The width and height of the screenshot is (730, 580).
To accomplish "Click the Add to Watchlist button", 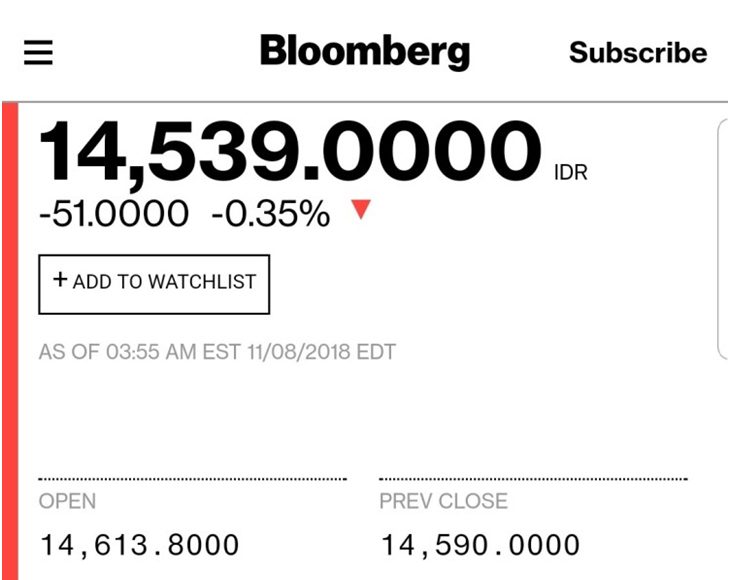I will (154, 283).
